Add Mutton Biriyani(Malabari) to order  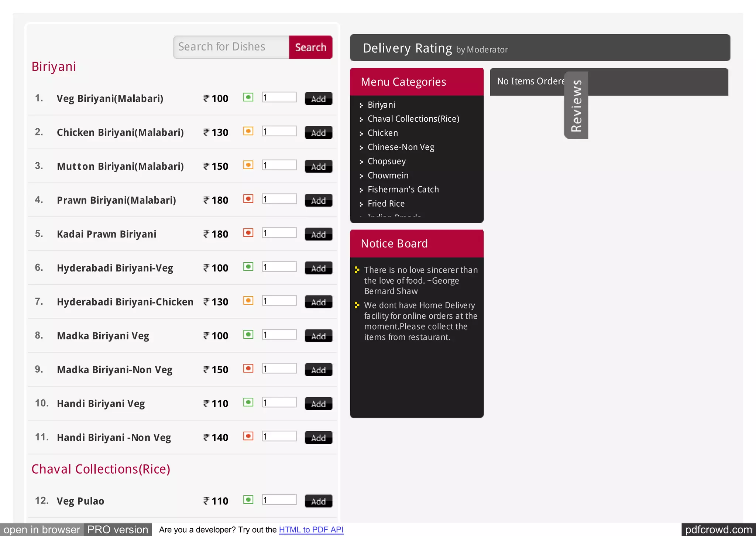[318, 166]
